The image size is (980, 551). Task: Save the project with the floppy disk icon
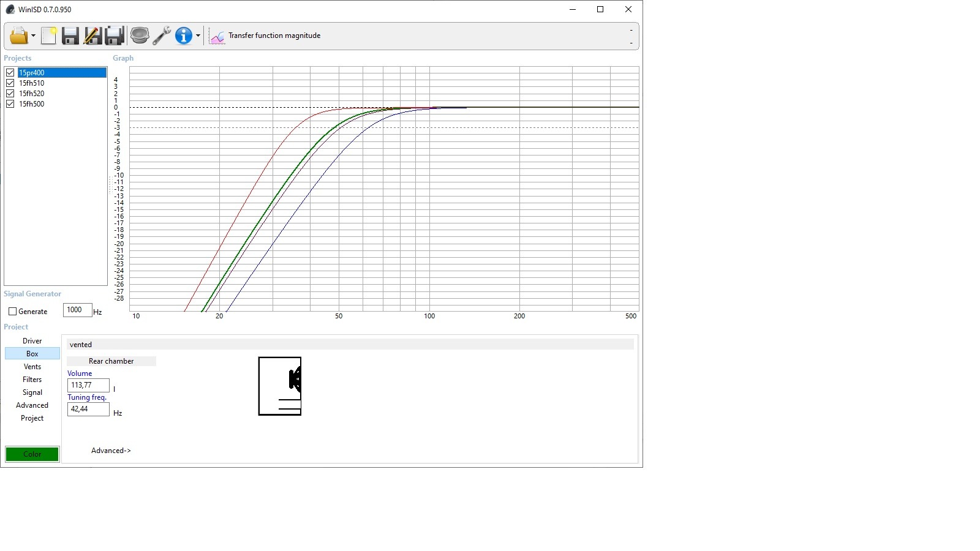[70, 36]
